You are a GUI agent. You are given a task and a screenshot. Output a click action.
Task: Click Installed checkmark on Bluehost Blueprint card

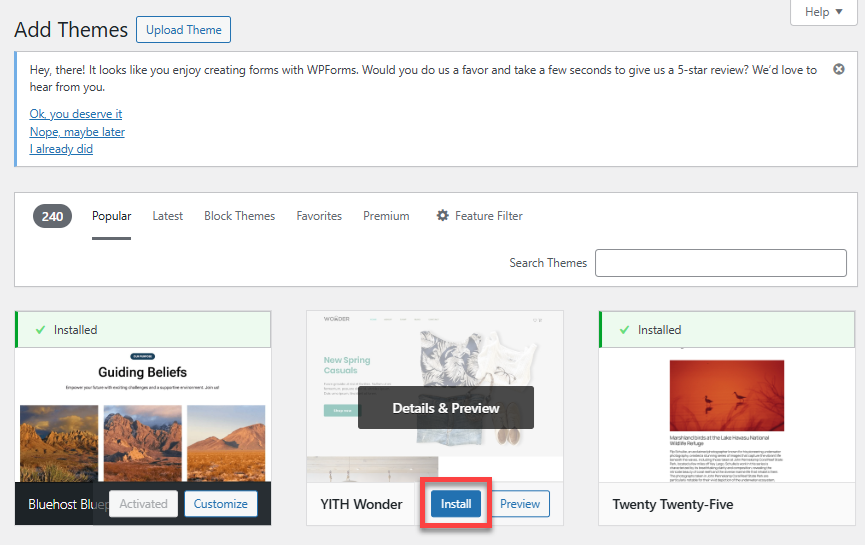click(x=40, y=330)
